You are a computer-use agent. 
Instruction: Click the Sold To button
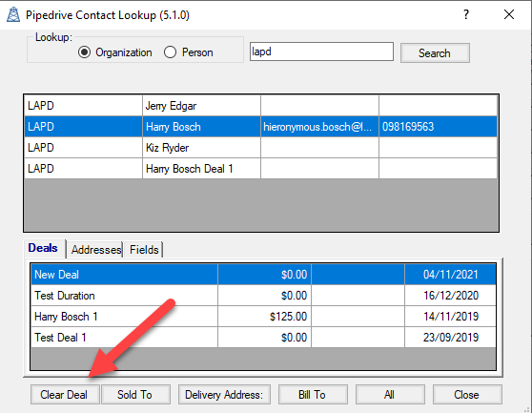tap(135, 395)
